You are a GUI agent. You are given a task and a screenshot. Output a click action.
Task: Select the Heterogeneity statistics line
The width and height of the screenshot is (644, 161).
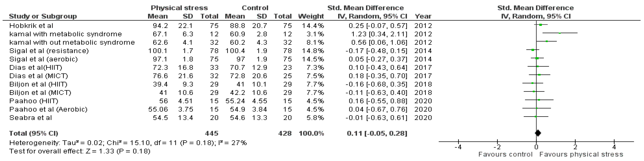tap(128, 143)
